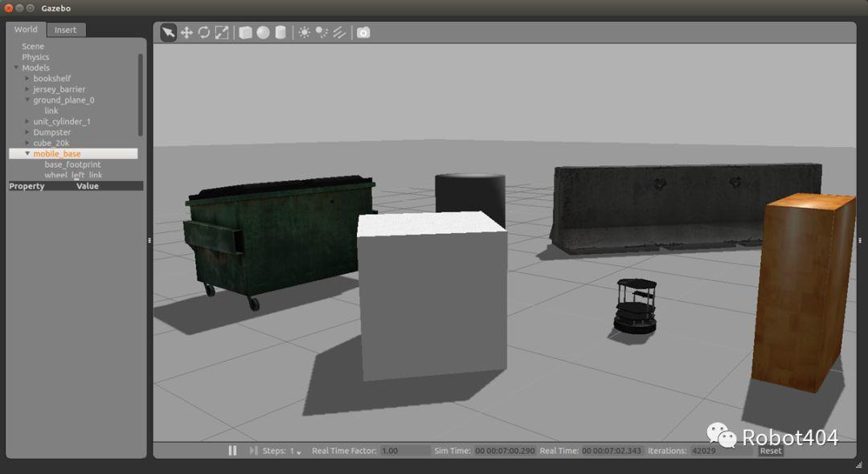Activate the translate mode tool

[x=186, y=33]
